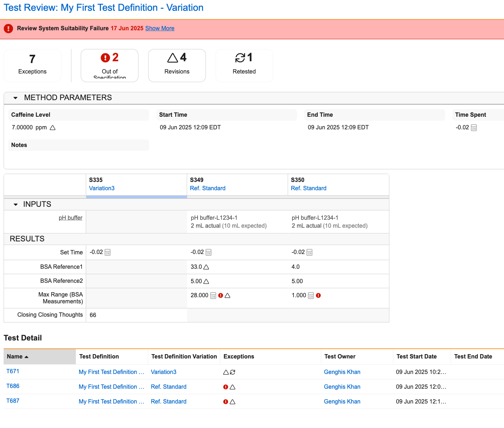Click the red alert icon in failure banner
Image resolution: width=504 pixels, height=428 pixels.
(x=8, y=28)
